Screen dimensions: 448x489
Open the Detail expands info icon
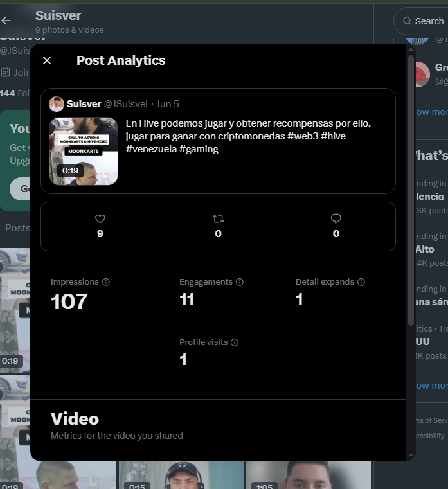[x=361, y=282]
